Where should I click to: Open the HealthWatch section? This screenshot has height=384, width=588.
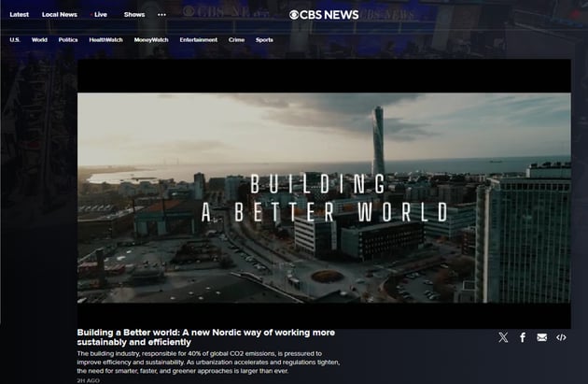[x=105, y=40]
